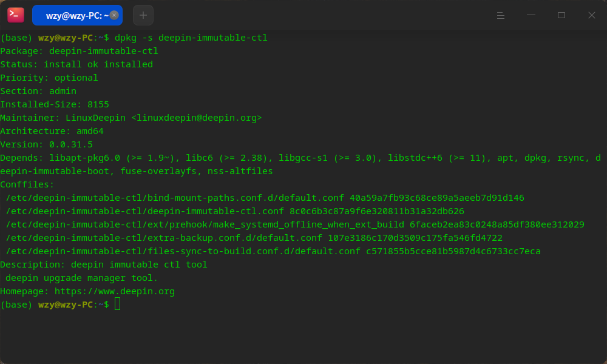Click the make_systemd_offline_when_ext_build path
Image resolution: width=607 pixels, height=364 pixels.
[x=205, y=224]
